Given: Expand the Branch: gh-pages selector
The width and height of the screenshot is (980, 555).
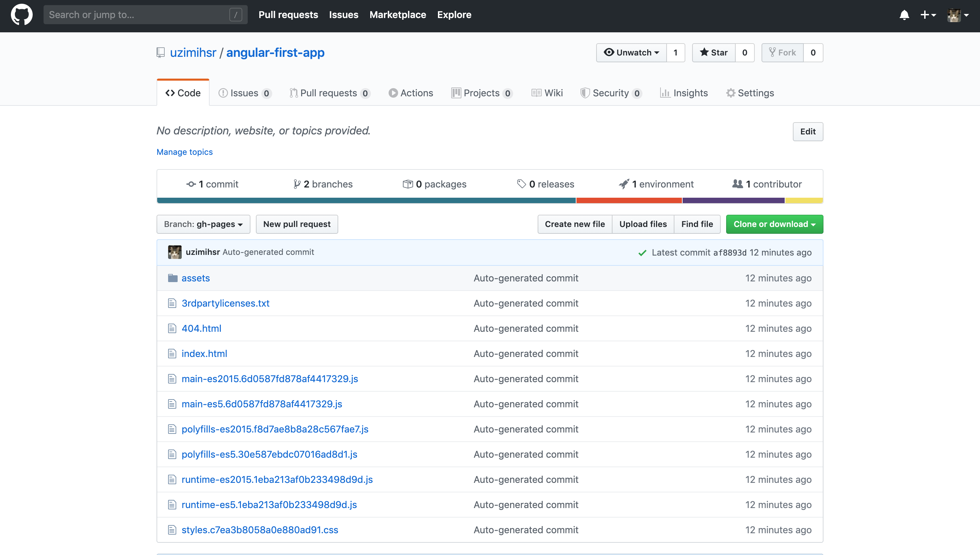Looking at the screenshot, I should [203, 224].
